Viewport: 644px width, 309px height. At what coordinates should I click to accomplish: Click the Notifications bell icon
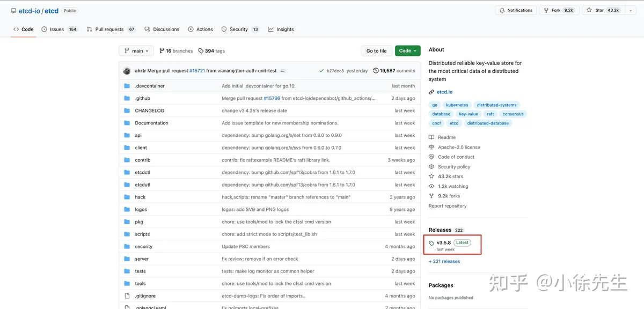click(x=502, y=10)
